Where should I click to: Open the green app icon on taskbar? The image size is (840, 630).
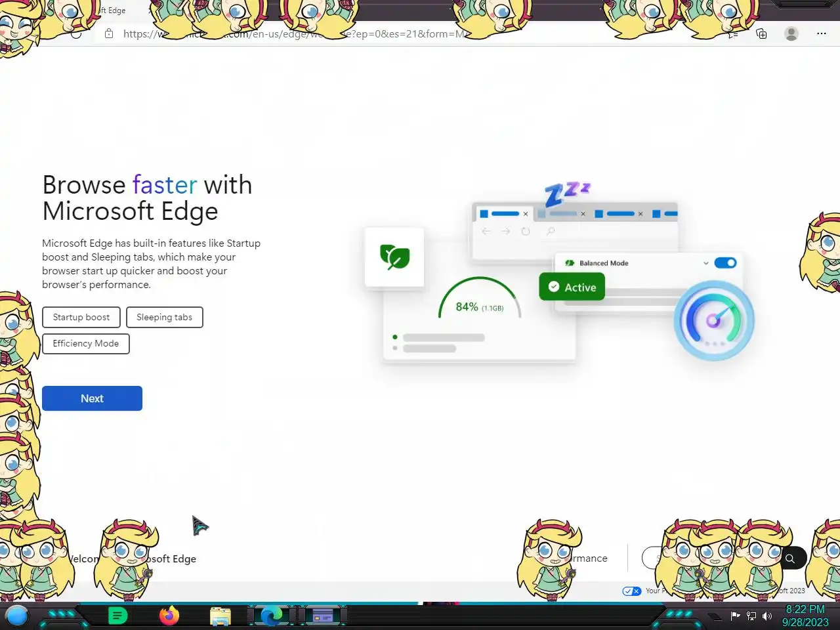tap(117, 616)
